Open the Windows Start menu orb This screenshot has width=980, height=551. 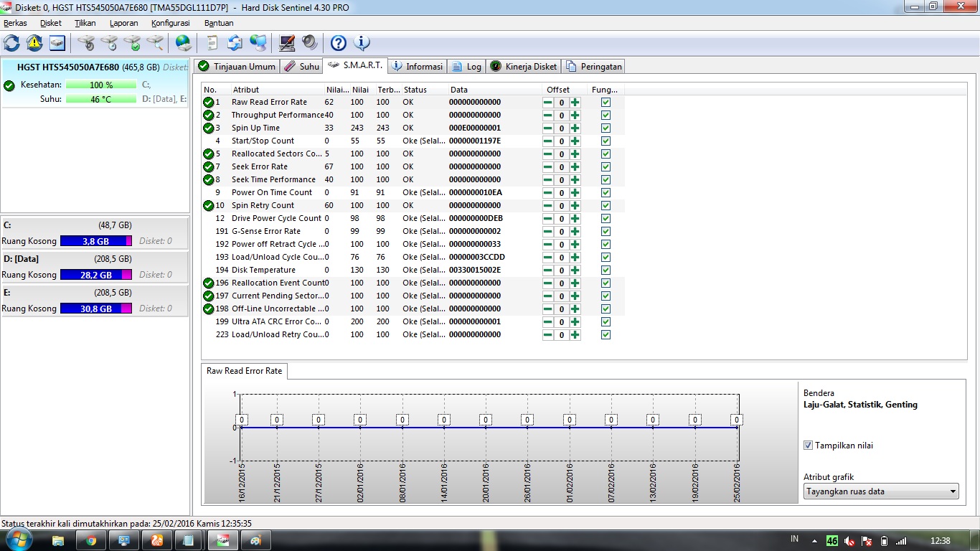(x=19, y=540)
